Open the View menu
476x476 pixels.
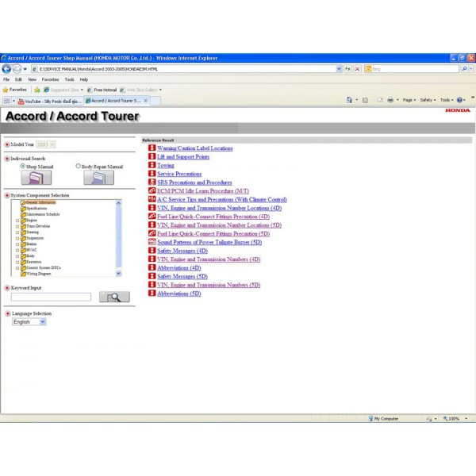tap(32, 79)
